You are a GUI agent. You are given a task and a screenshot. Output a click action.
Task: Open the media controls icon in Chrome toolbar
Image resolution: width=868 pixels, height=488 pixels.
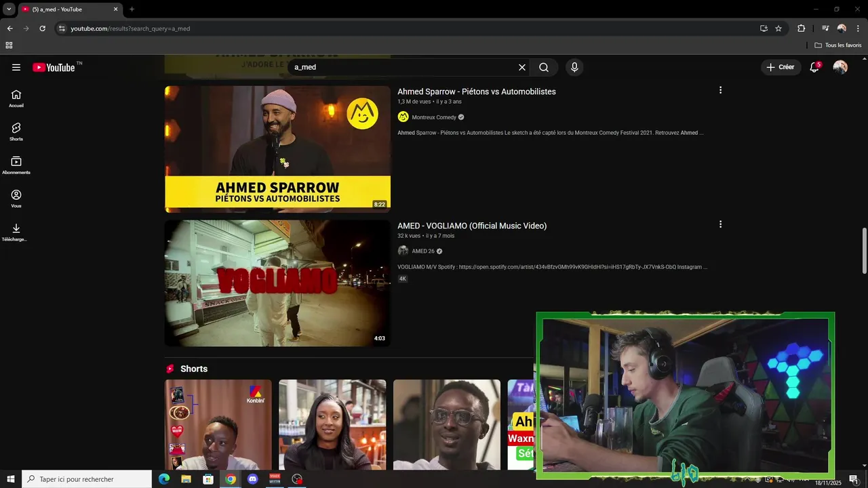pos(825,28)
